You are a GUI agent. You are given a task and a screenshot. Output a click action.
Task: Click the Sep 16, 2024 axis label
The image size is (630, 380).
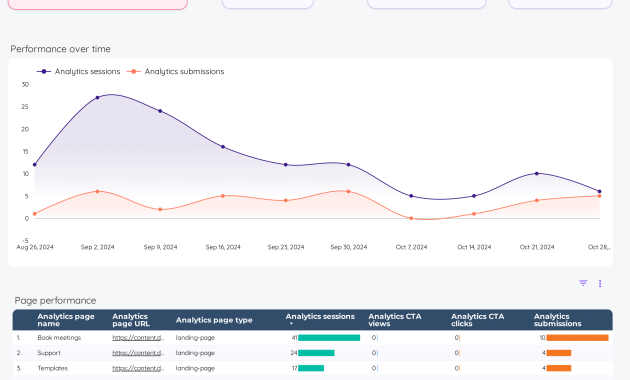(x=223, y=247)
